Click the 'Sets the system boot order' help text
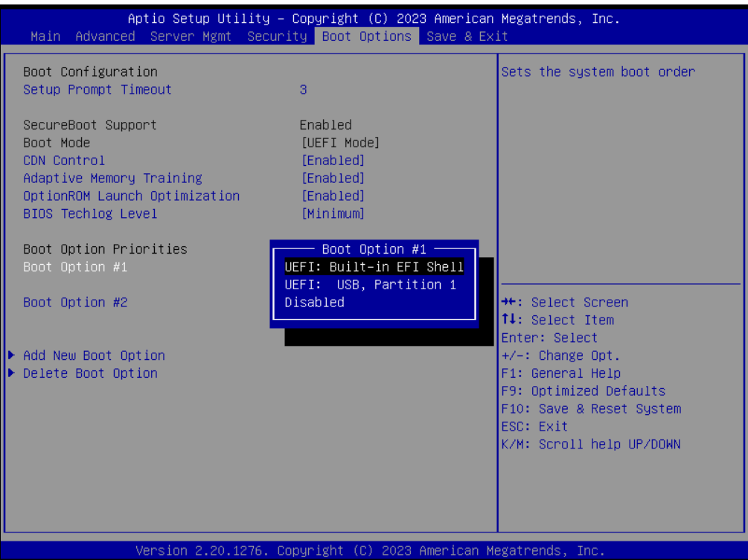748x560 pixels. (598, 72)
